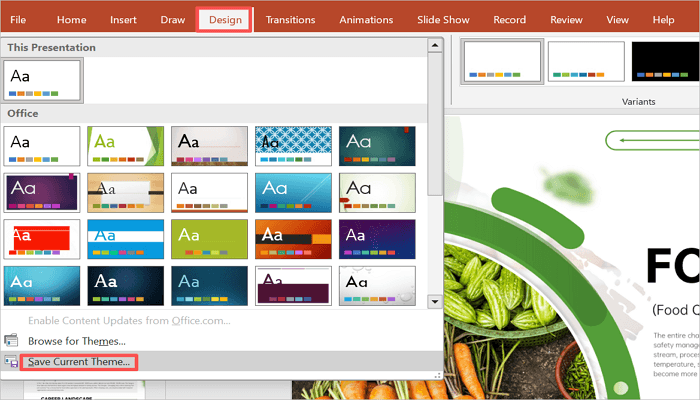Apply the solid olive green theme
The height and width of the screenshot is (400, 700).
point(209,239)
